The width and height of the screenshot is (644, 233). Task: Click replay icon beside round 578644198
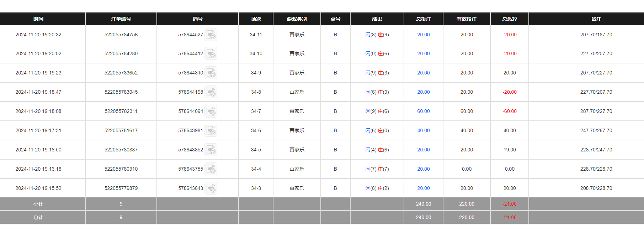click(x=211, y=92)
